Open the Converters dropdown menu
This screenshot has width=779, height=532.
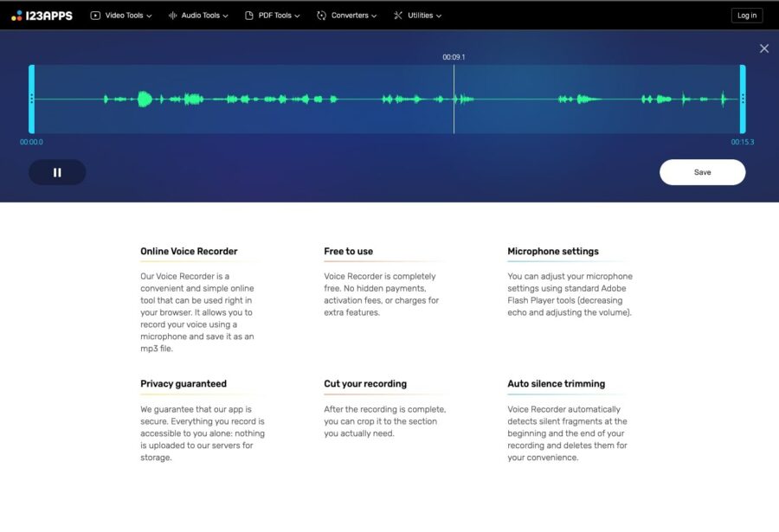347,15
